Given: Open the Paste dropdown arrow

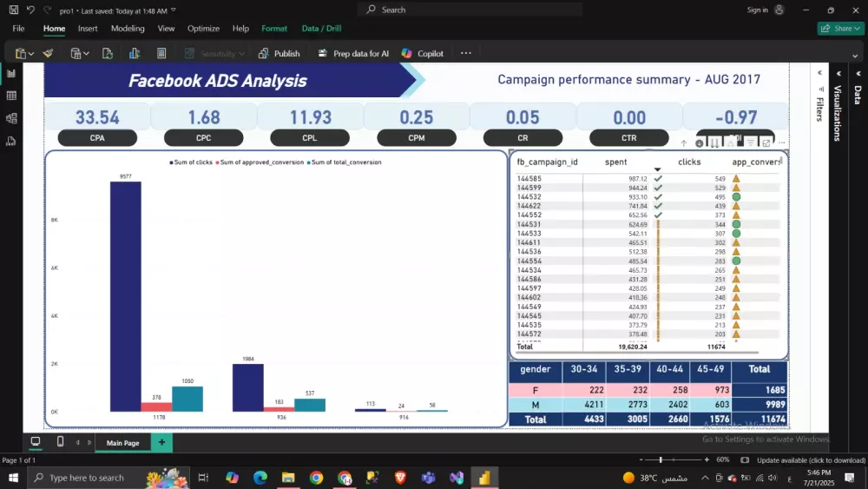Looking at the screenshot, I should pyautogui.click(x=31, y=54).
